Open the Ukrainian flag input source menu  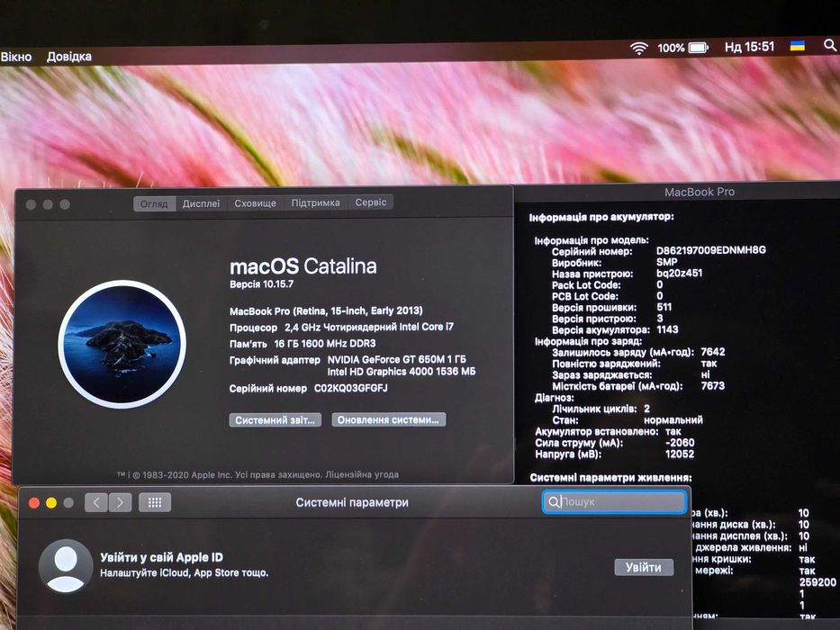point(798,46)
